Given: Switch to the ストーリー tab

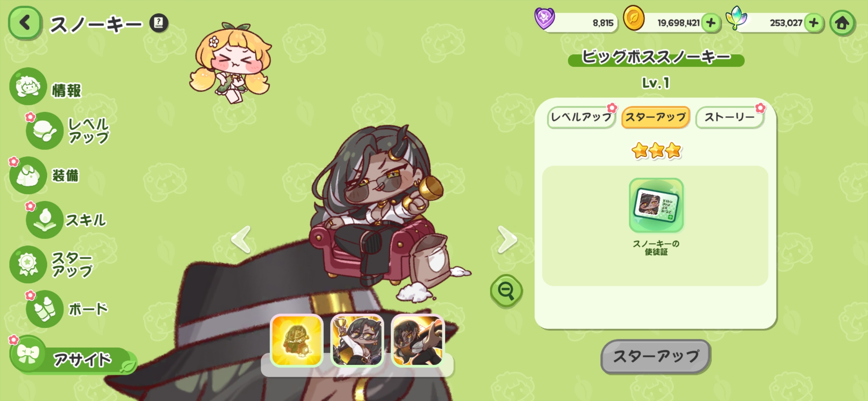Looking at the screenshot, I should 729,118.
